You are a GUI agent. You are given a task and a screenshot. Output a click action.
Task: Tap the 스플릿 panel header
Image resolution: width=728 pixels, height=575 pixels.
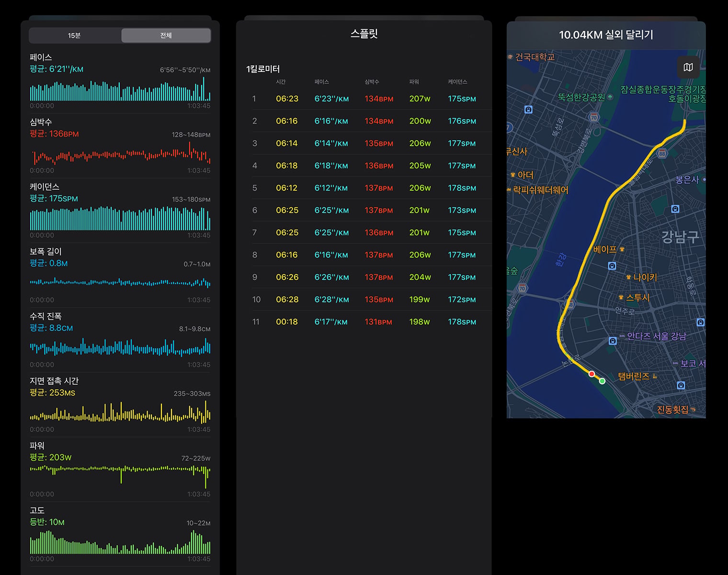[364, 34]
